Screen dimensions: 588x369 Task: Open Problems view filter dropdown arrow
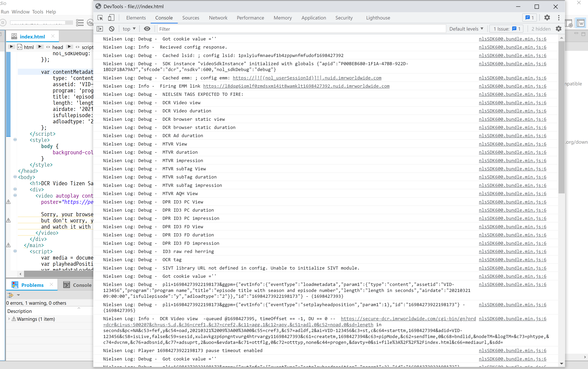(x=18, y=295)
